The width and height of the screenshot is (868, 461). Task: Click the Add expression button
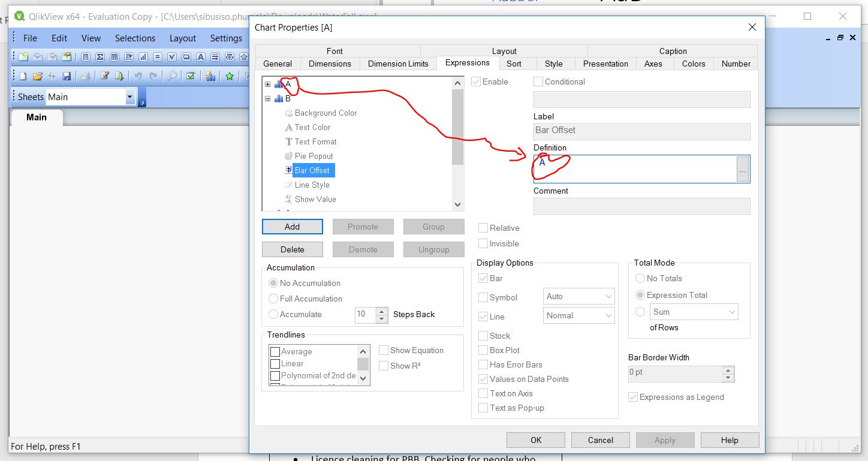coord(293,227)
